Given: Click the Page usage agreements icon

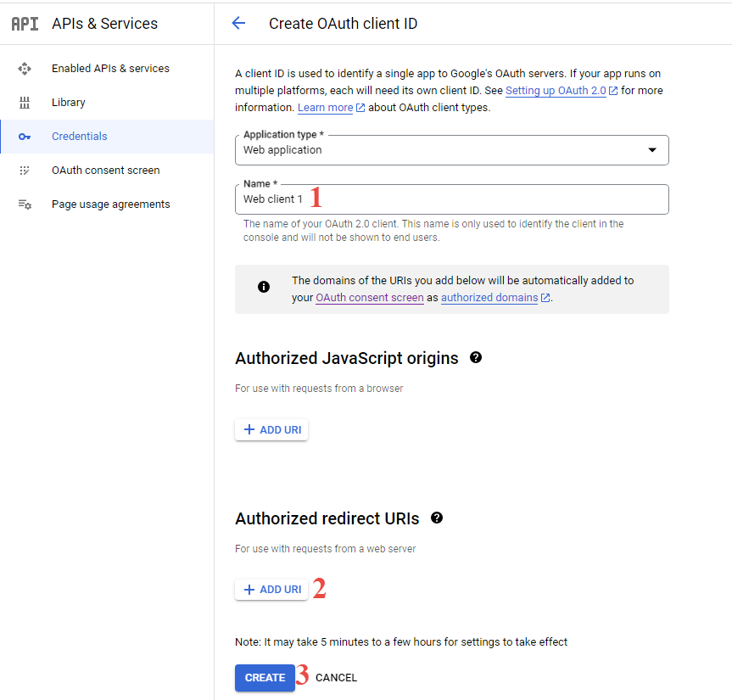Looking at the screenshot, I should pyautogui.click(x=25, y=204).
